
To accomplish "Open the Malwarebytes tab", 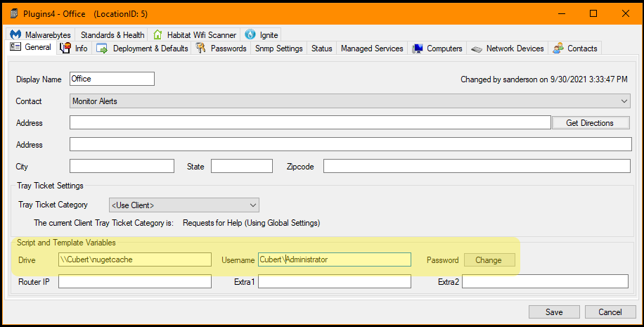I will click(x=42, y=34).
